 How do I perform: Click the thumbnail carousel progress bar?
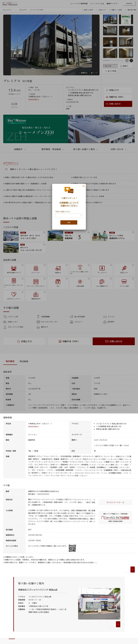(x=113, y=61)
